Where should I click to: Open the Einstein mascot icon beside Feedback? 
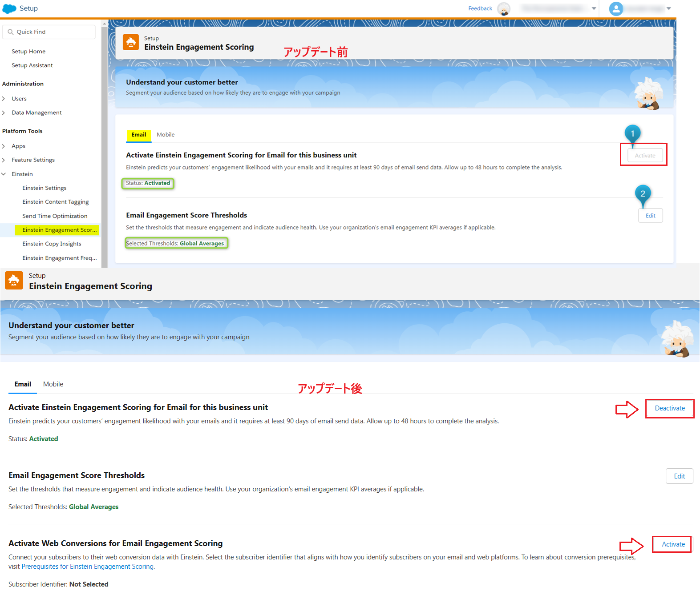[504, 8]
